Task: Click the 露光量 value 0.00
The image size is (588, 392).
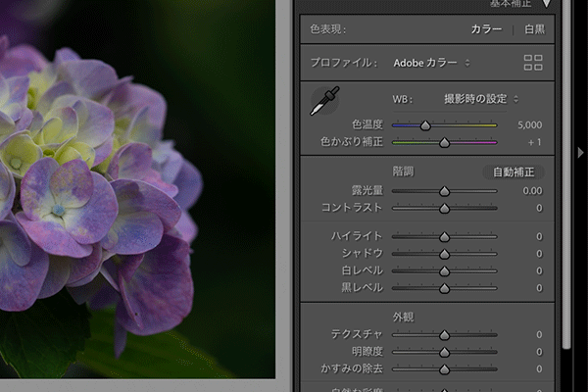Action: 532,191
